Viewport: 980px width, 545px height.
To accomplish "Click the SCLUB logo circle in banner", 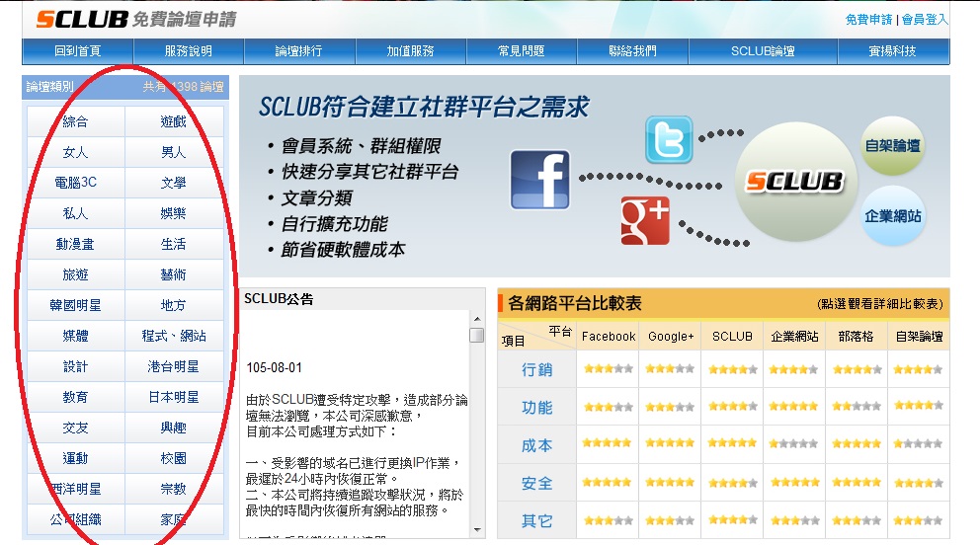I will [795, 182].
